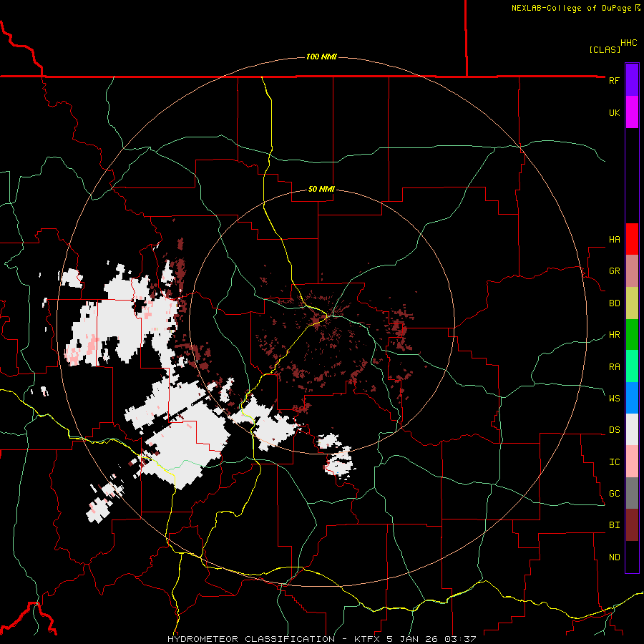This screenshot has height=644, width=644.
Task: Click the DS legend label
Action: pyautogui.click(x=614, y=430)
